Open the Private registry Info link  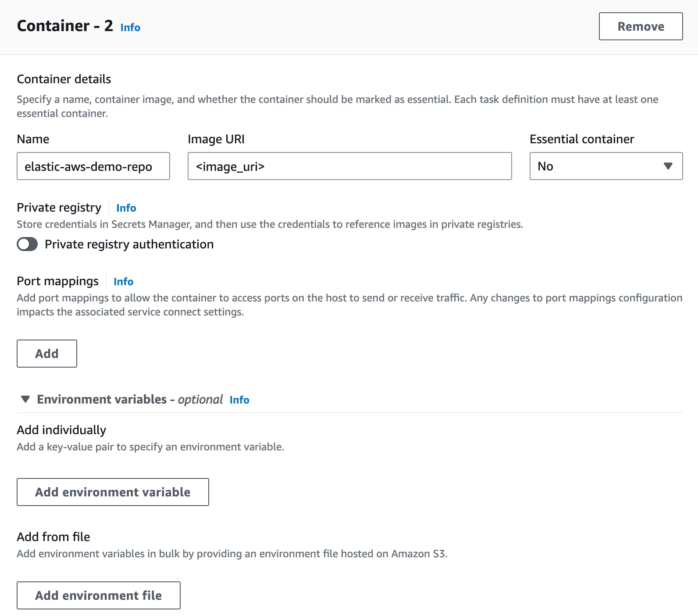126,208
